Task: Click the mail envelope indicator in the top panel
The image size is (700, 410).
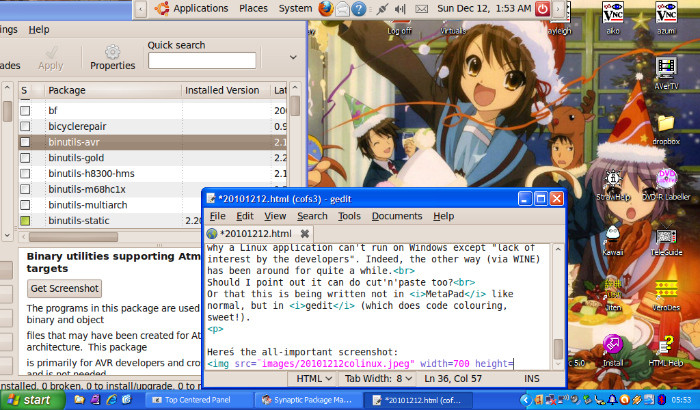Action: coord(421,8)
